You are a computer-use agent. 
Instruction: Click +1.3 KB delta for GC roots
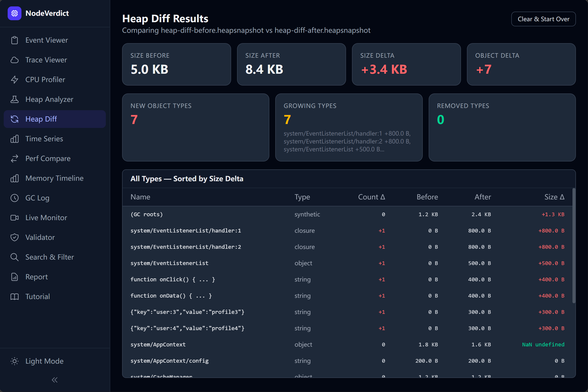[553, 214]
